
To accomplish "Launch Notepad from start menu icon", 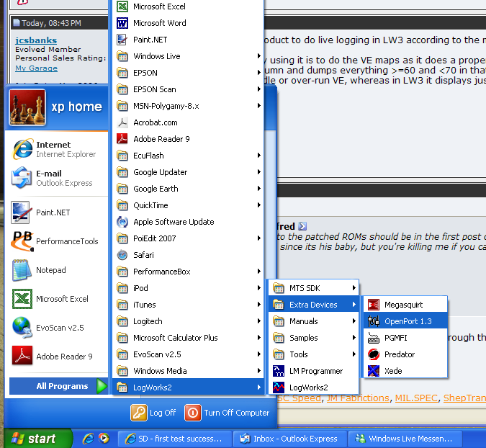I will pos(21,270).
